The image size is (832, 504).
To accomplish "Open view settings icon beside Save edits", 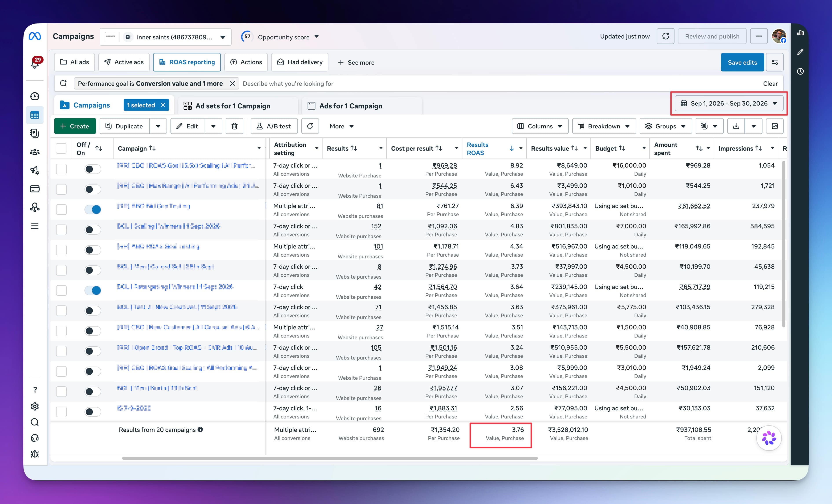I will coord(775,62).
